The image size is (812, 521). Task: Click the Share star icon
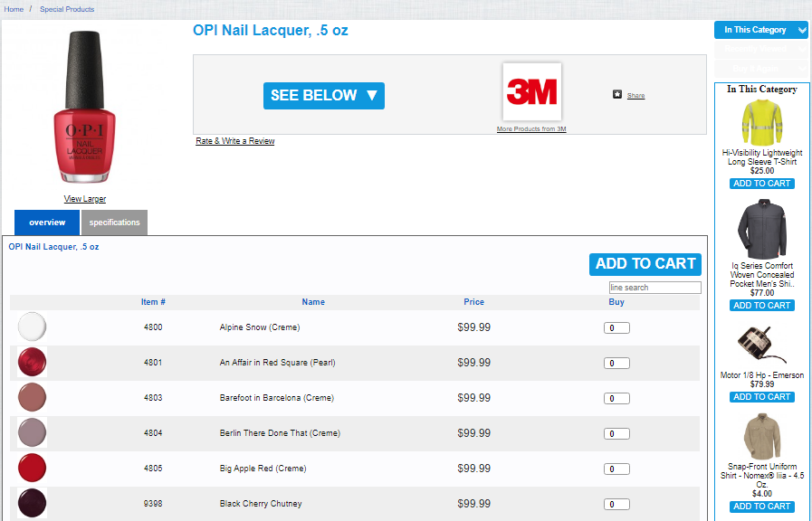616,94
